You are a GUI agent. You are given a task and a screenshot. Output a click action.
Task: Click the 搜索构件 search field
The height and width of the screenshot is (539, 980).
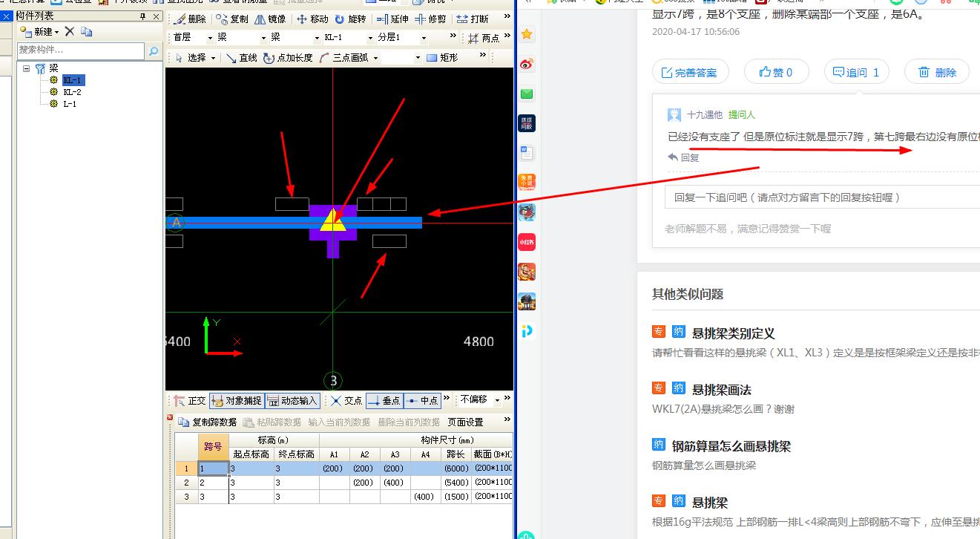coord(81,50)
